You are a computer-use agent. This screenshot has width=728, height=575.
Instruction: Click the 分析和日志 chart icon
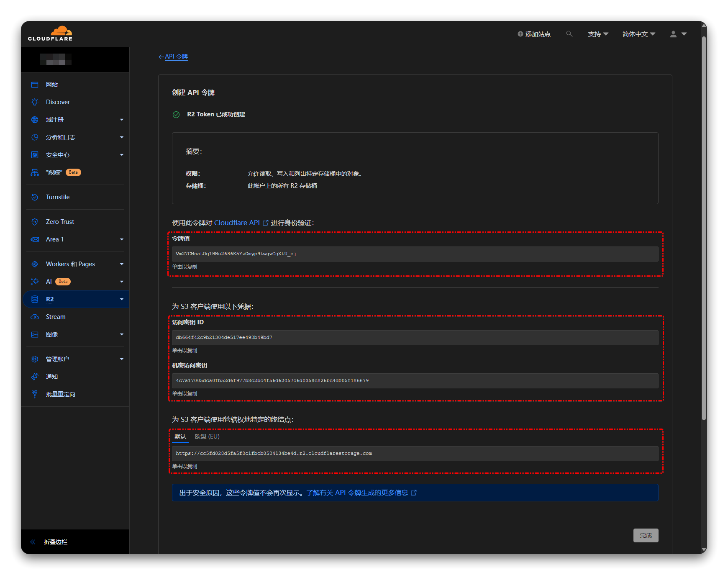pos(35,137)
